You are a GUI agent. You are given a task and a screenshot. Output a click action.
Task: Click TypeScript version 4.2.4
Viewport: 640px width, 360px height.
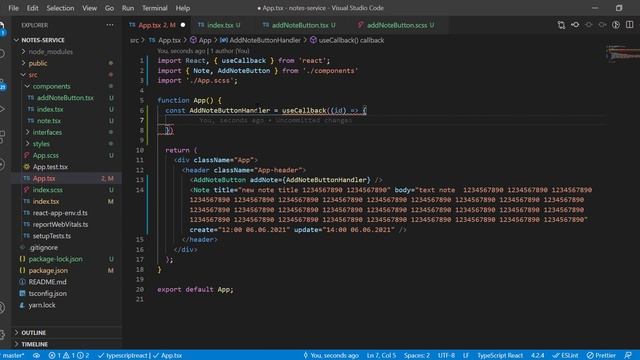(538, 356)
